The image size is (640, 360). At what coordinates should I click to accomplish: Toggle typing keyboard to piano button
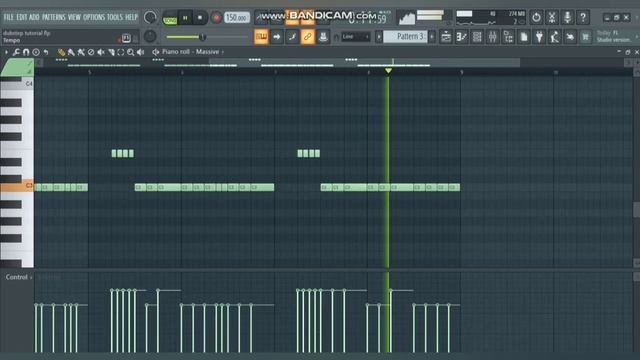(x=261, y=37)
